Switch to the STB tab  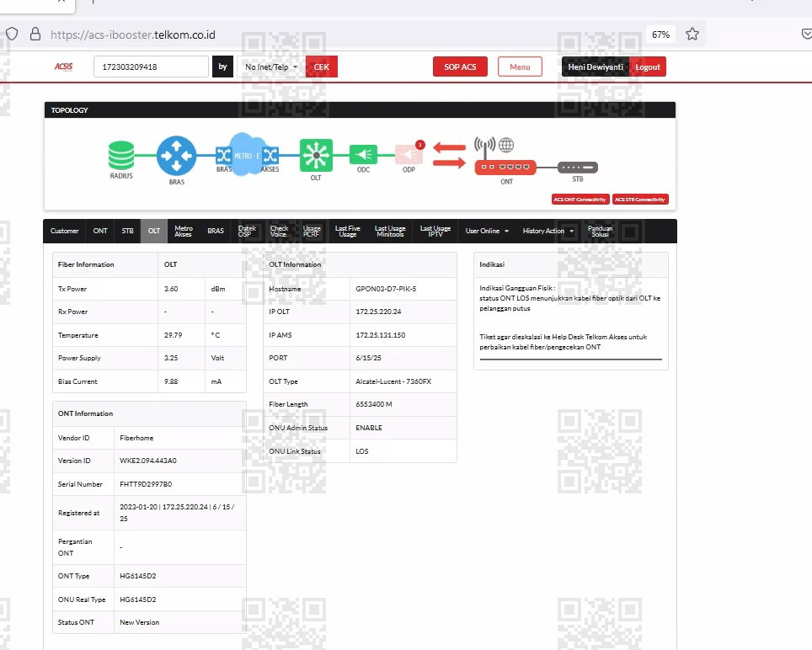pos(127,231)
